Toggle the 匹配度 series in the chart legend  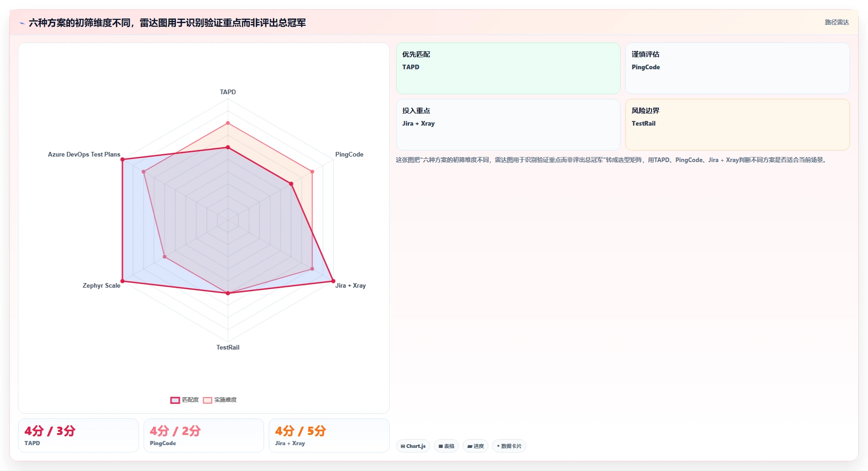[x=185, y=400]
